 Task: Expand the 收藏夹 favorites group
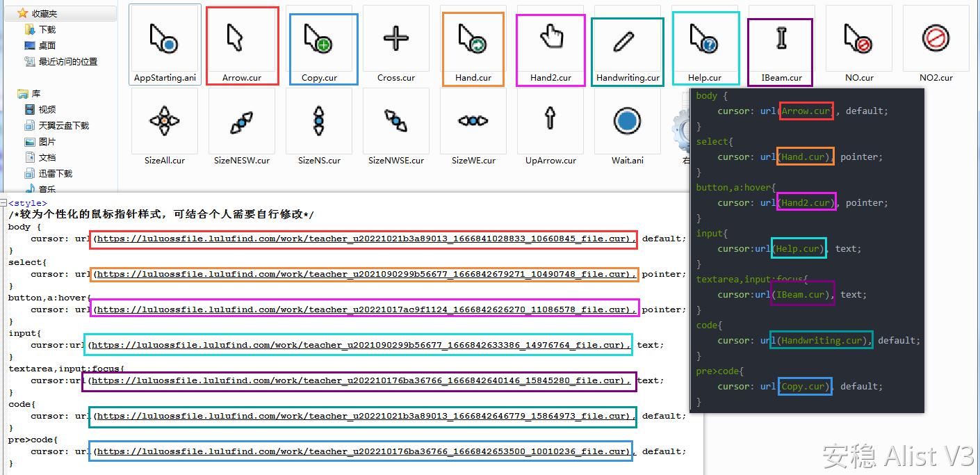[44, 13]
